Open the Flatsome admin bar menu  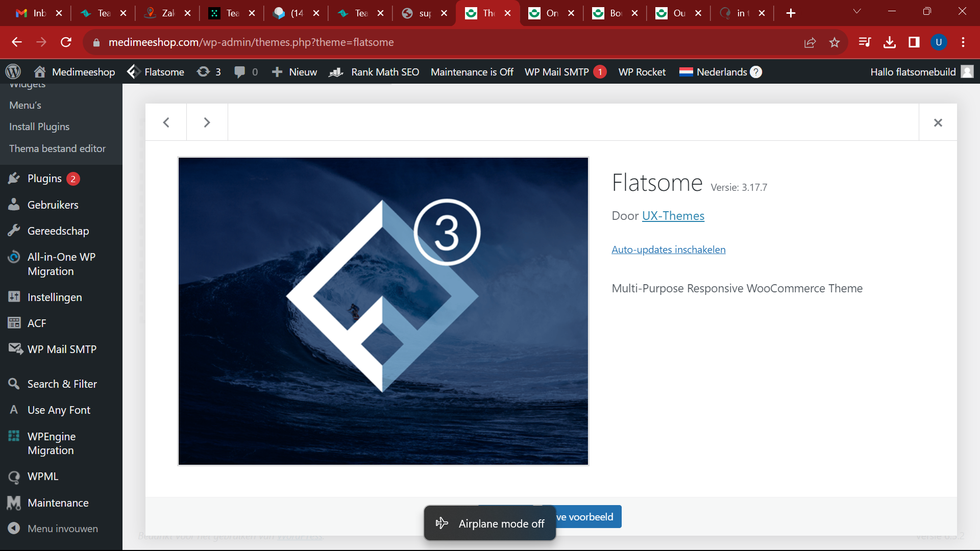click(x=156, y=72)
